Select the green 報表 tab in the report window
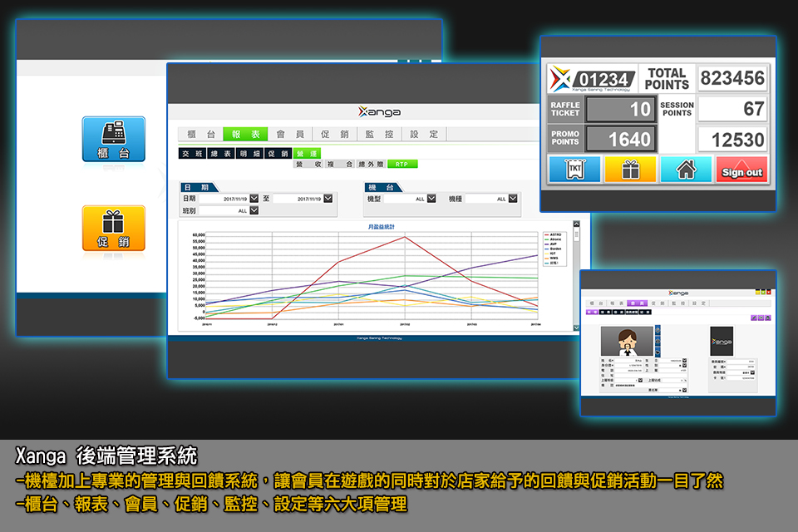Screen dimensions: 798x532 click(245, 134)
